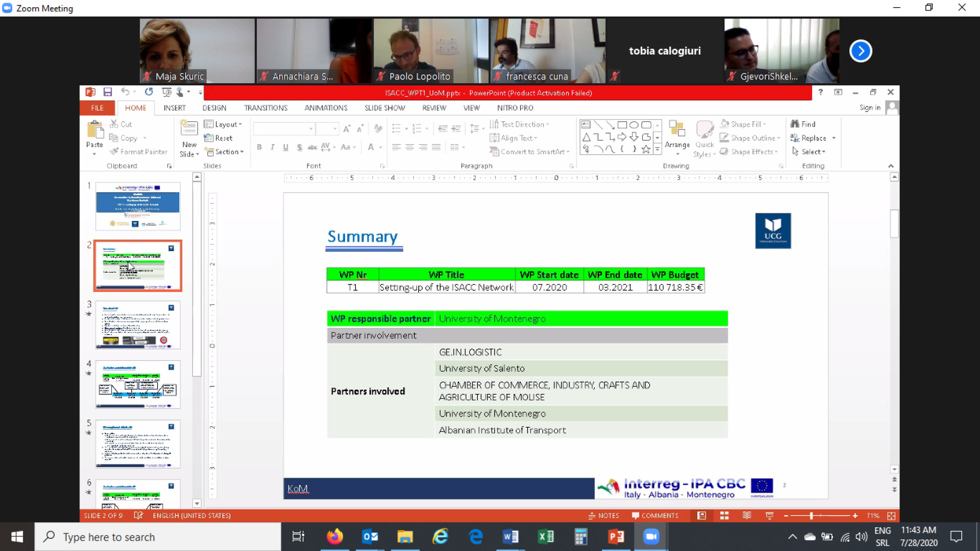Open the Arrange tool
Screen dimensions: 980x551
(677, 135)
